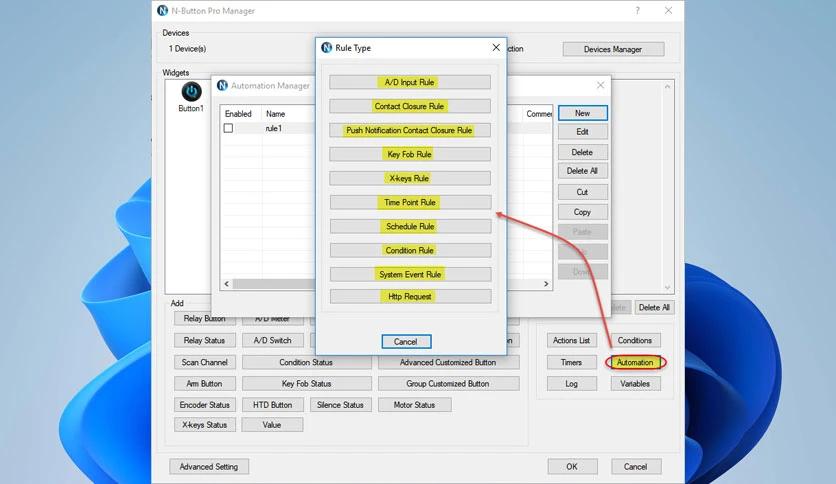Viewport: 836px width, 484px height.
Task: Pick Push Notification Contact Closure Rule
Action: pos(409,130)
